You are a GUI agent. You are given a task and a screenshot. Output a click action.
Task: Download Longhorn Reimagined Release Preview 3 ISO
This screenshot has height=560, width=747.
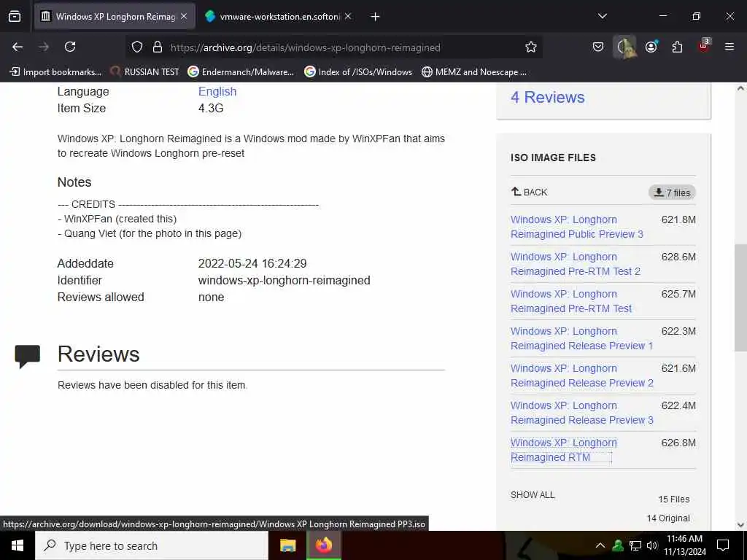click(581, 413)
